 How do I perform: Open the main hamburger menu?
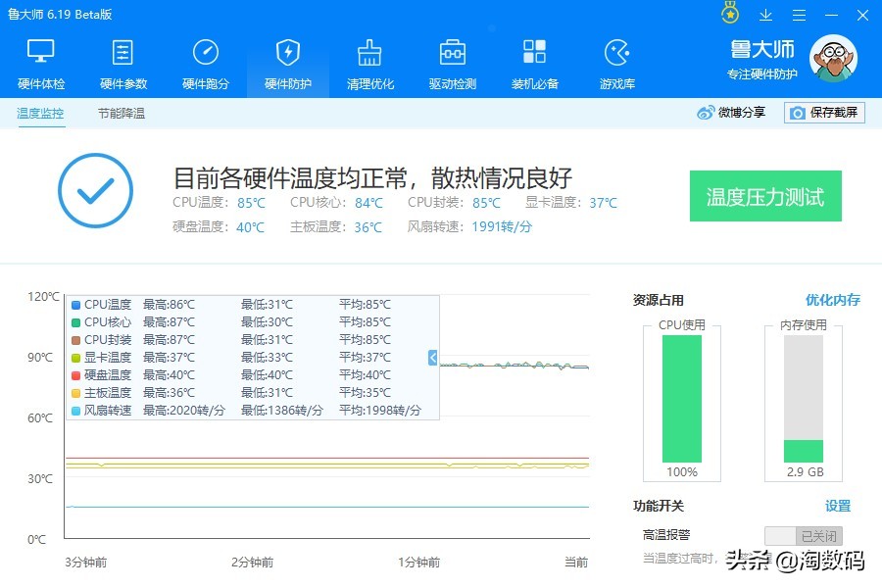pos(799,14)
